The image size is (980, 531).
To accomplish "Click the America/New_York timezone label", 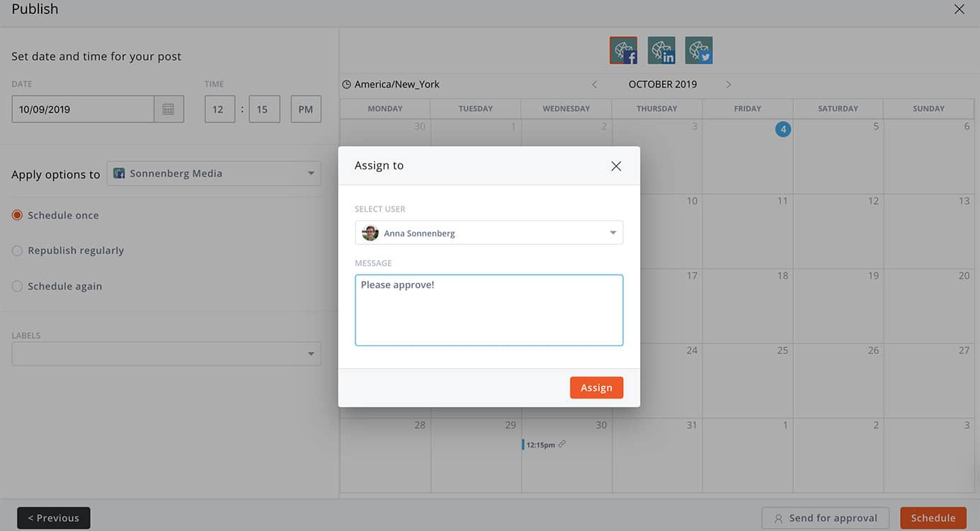I will pyautogui.click(x=397, y=84).
